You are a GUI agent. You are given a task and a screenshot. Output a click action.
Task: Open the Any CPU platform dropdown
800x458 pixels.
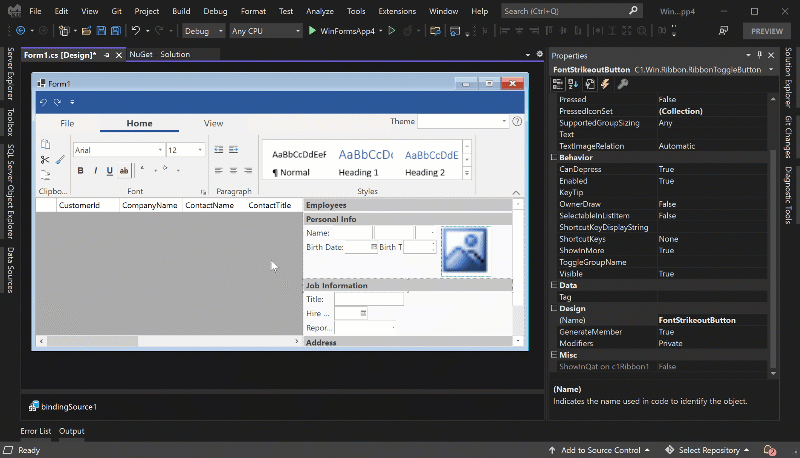pos(266,31)
